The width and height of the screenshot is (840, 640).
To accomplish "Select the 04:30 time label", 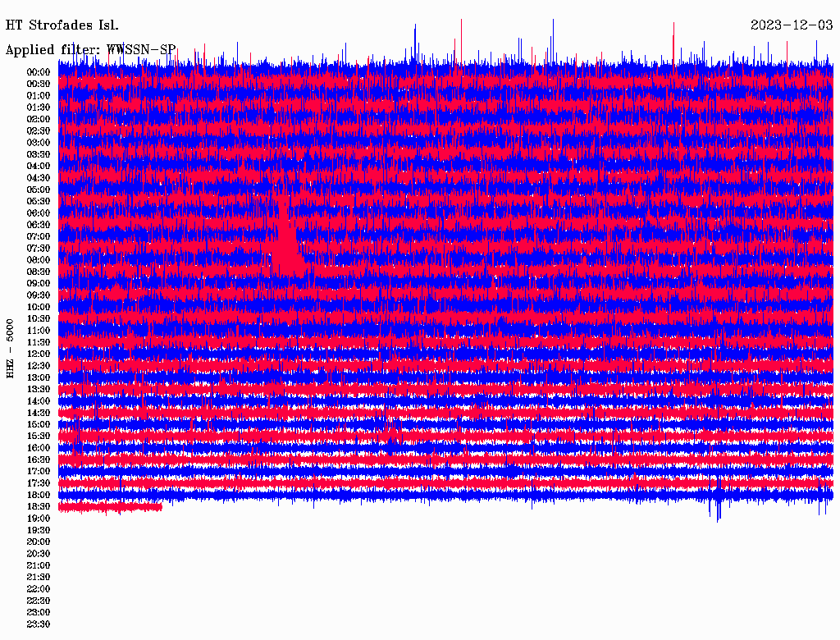I will pos(39,178).
